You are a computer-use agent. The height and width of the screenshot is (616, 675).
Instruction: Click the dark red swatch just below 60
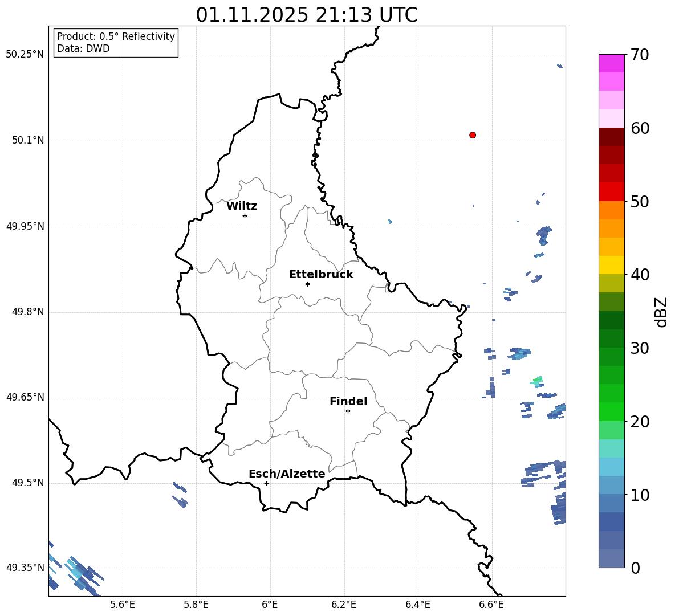coord(612,137)
